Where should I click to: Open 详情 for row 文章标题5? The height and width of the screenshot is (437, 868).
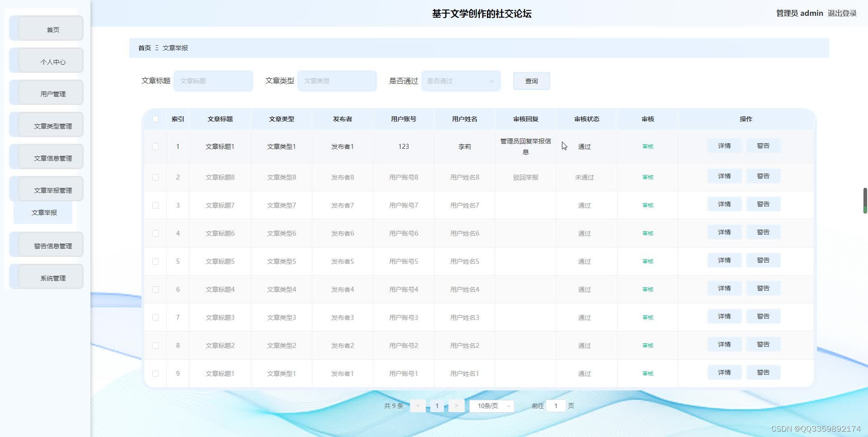724,260
